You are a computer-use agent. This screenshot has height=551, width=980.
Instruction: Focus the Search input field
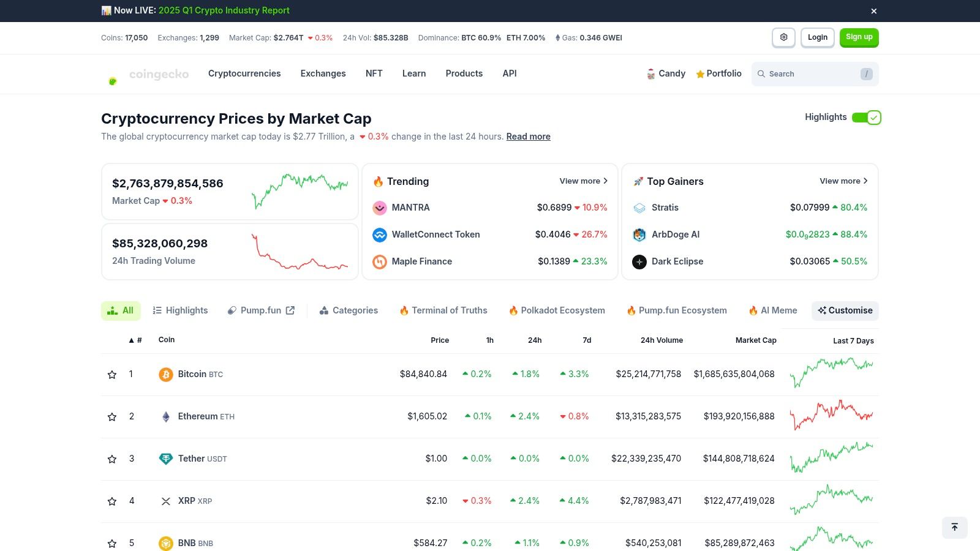click(812, 74)
